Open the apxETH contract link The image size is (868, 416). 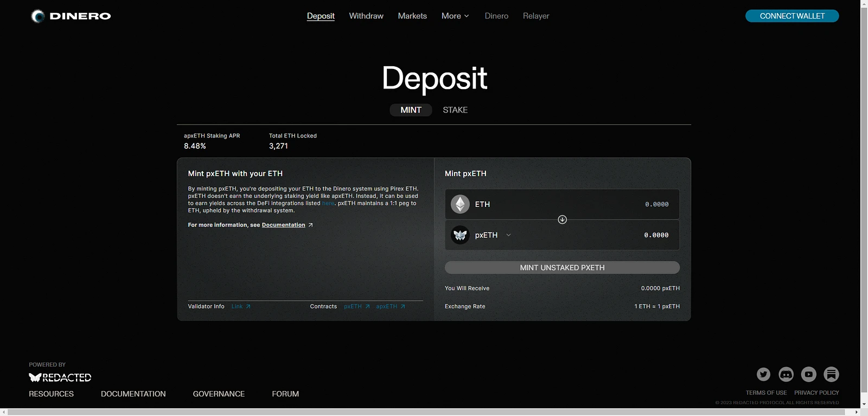click(x=386, y=306)
